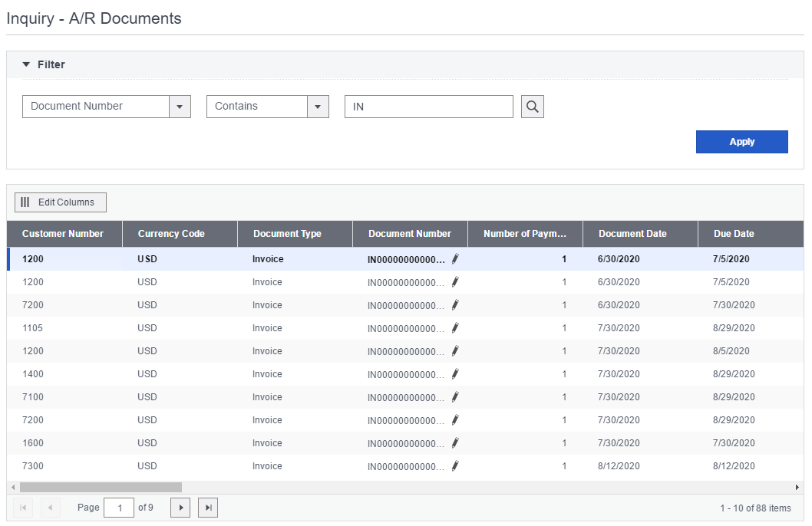Image resolution: width=812 pixels, height=526 pixels.
Task: Open the Document Number field dropdown
Action: click(x=180, y=107)
